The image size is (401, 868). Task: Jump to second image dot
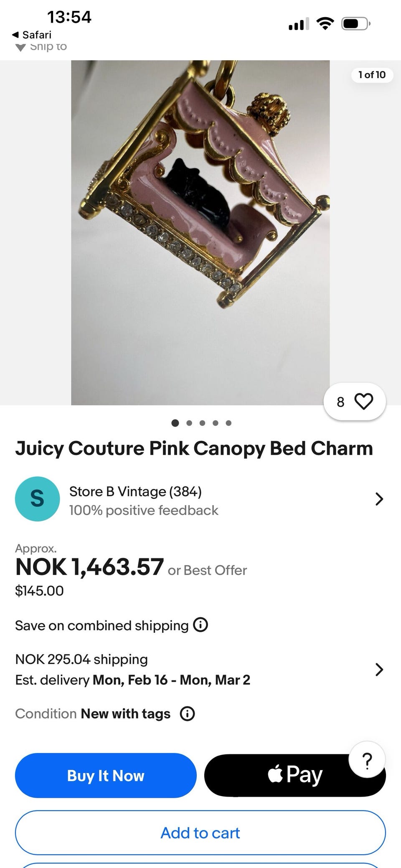click(189, 423)
